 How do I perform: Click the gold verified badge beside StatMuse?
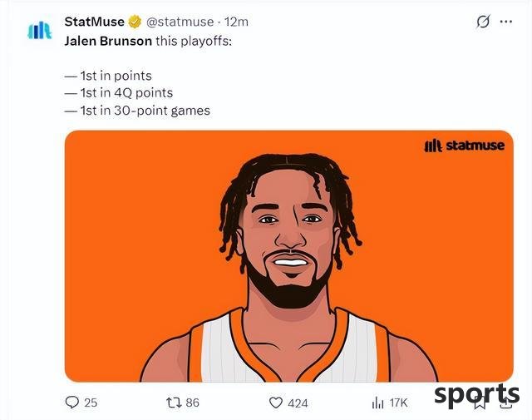click(135, 22)
